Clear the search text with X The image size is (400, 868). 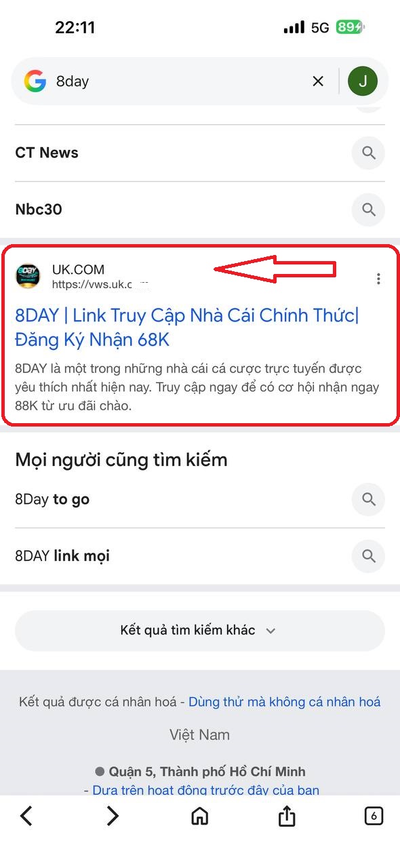click(318, 81)
